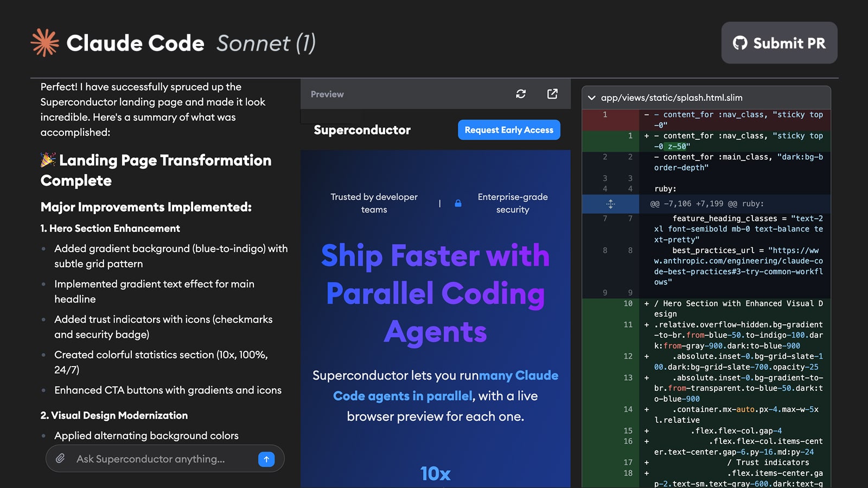This screenshot has width=868, height=488.
Task: Click 'feature_heading_classes' diff line
Action: point(706,229)
